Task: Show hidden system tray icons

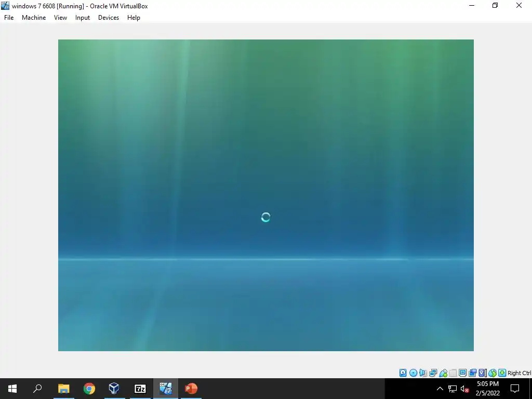Action: tap(440, 389)
